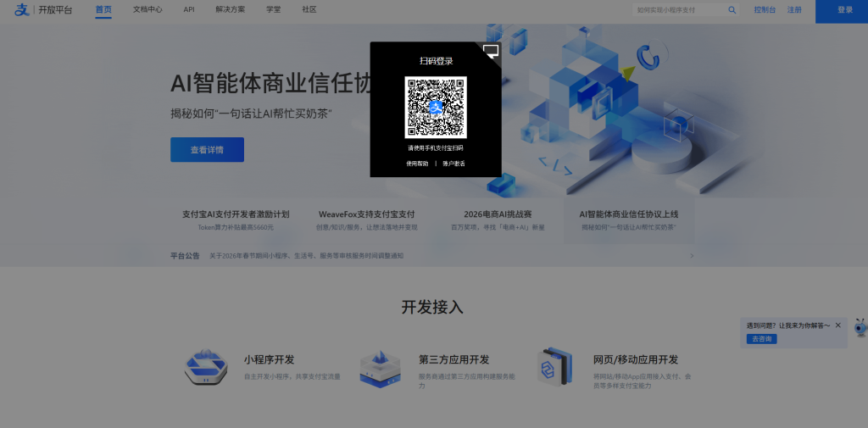Viewport: 868px width, 428px height.
Task: Select the WeaveFox支持支付宝支付 banner tab
Action: pos(366,220)
